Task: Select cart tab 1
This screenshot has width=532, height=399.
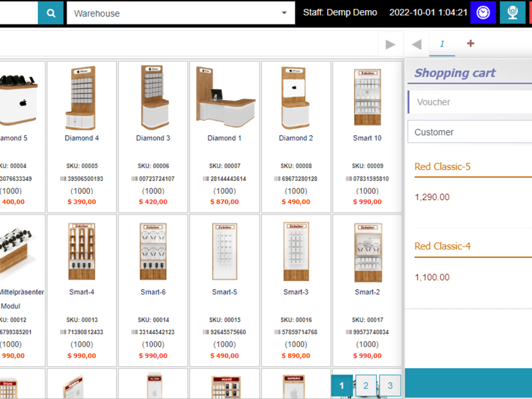Action: (442, 44)
